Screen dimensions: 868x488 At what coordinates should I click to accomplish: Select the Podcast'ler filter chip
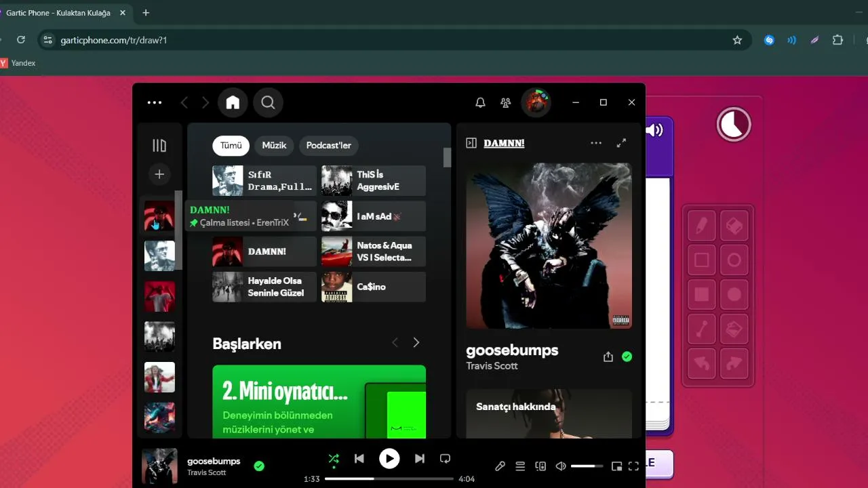329,146
